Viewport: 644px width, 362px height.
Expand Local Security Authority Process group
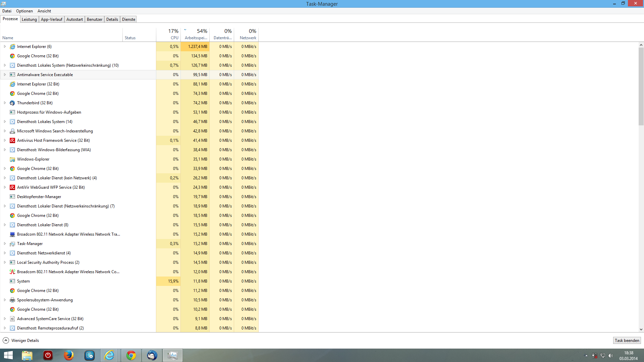(5, 262)
